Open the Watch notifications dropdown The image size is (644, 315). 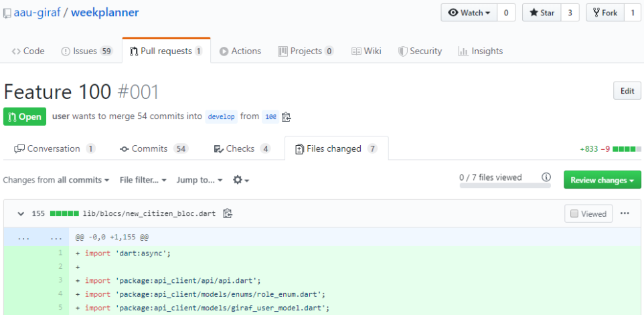469,13
